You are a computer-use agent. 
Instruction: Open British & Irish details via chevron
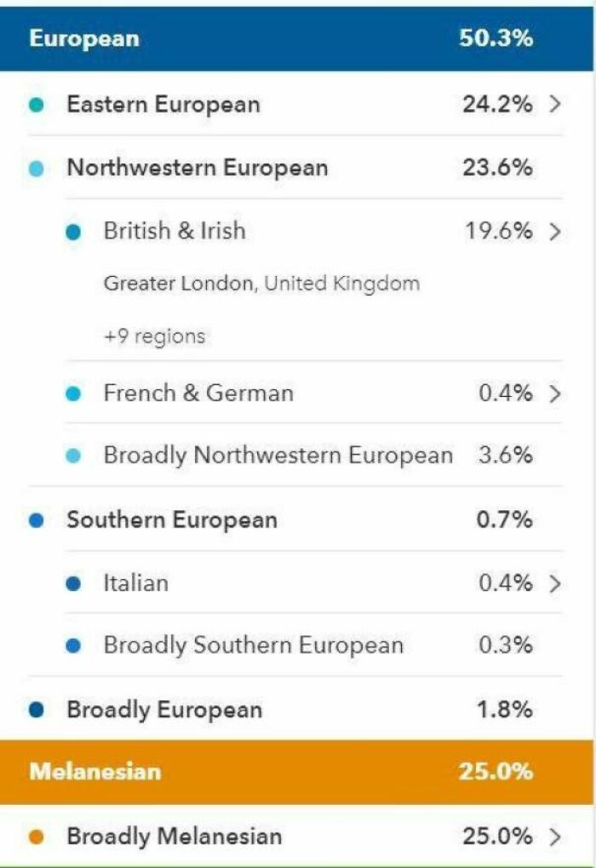tap(555, 230)
